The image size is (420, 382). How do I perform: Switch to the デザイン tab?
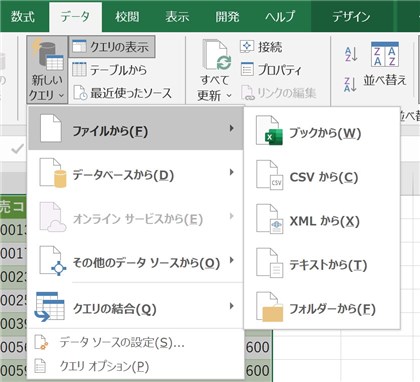point(351,17)
